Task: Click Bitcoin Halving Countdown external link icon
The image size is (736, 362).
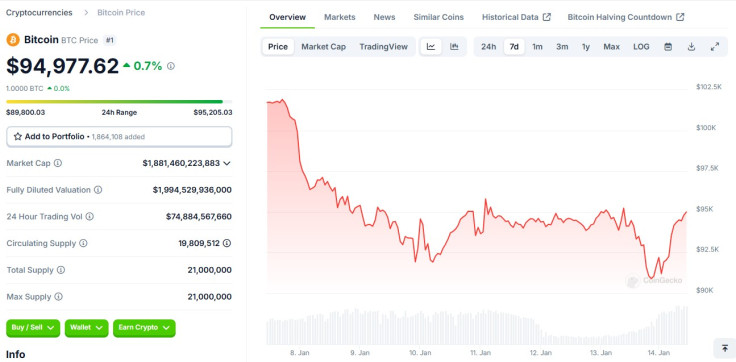Action: click(x=680, y=17)
